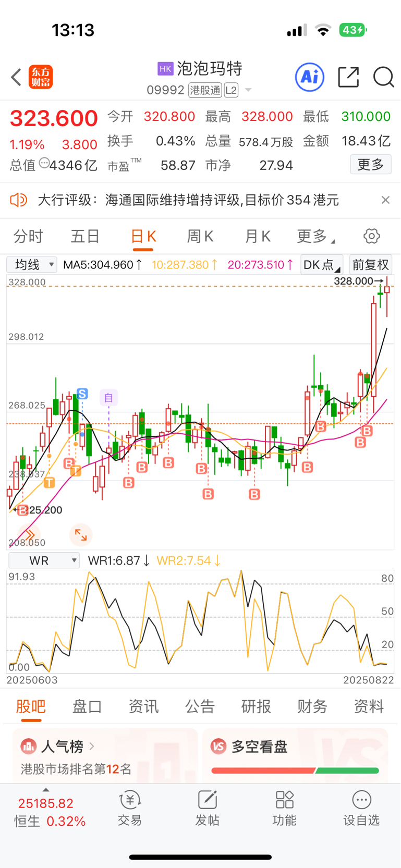Open the 公告 tab
The height and width of the screenshot is (868, 401).
pyautogui.click(x=200, y=706)
